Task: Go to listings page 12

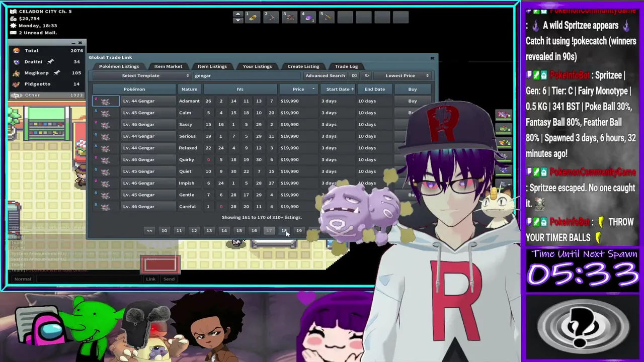Action: pyautogui.click(x=194, y=231)
